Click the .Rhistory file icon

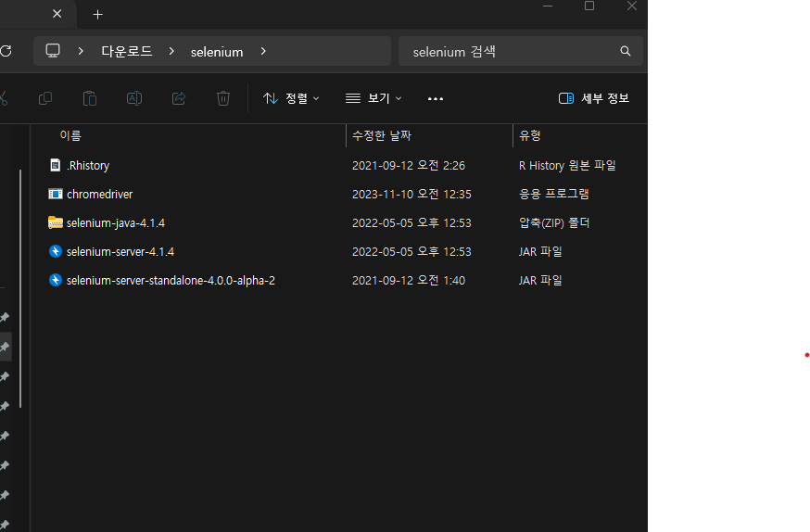pos(56,165)
